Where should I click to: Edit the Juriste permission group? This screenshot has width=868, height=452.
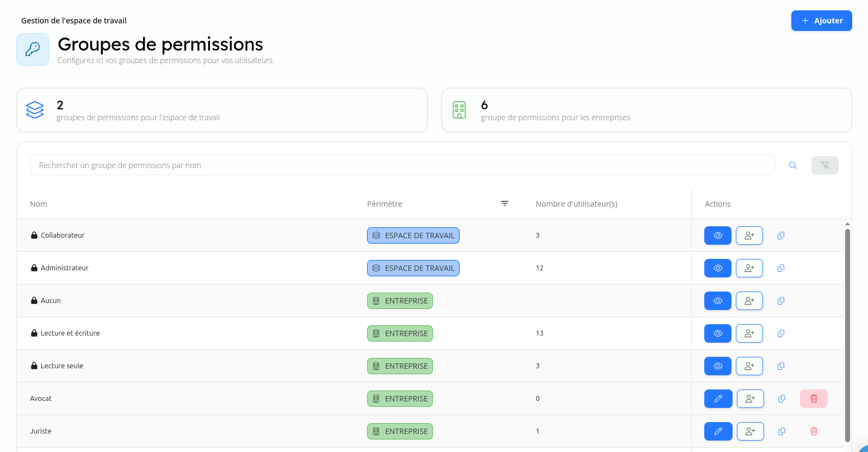tap(718, 431)
